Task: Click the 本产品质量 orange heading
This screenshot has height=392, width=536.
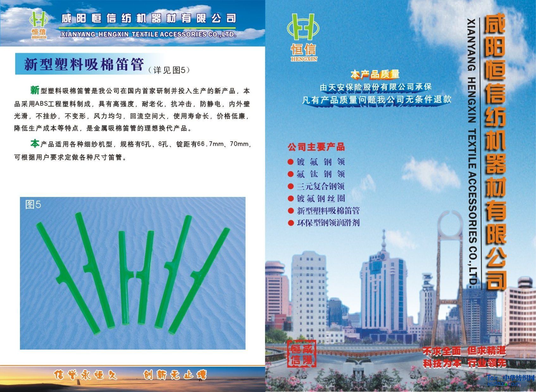Action: [x=375, y=75]
